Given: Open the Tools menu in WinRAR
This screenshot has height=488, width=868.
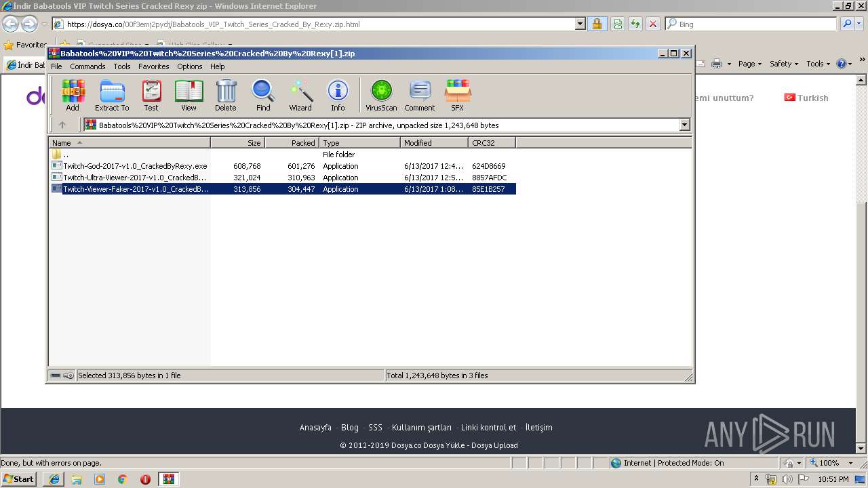Looking at the screenshot, I should tap(122, 66).
